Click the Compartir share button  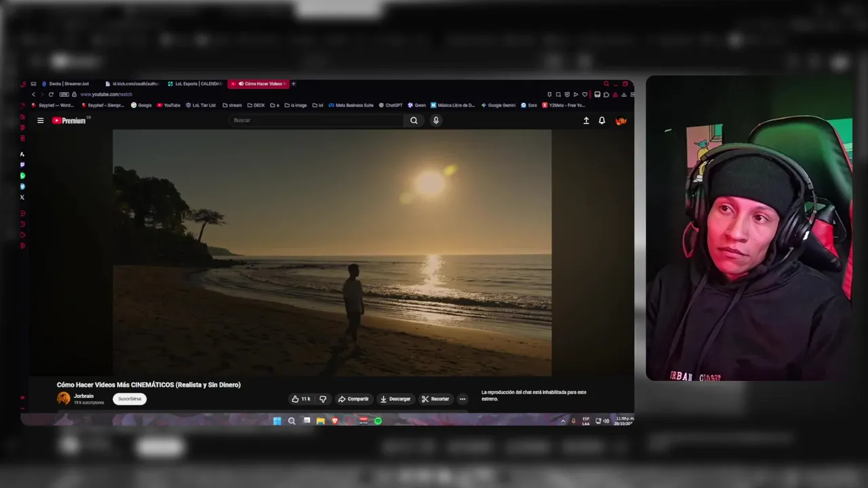pos(353,399)
